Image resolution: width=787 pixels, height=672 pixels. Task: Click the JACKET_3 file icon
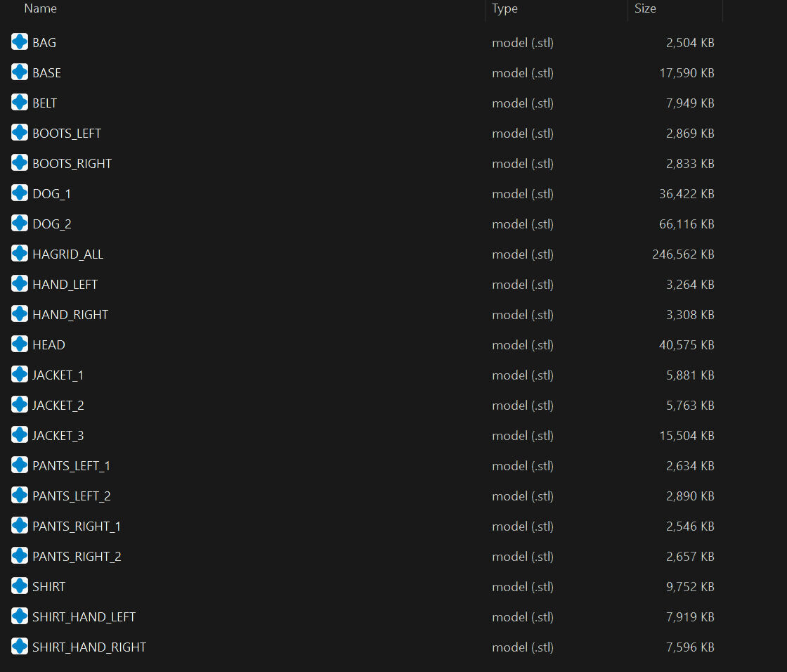click(20, 435)
